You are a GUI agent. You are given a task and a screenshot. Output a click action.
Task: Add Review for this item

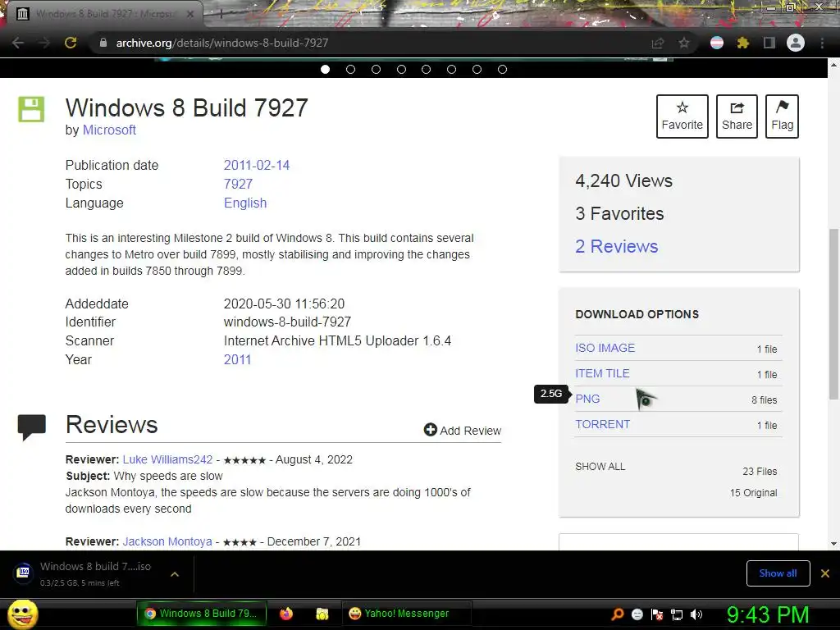coord(463,430)
